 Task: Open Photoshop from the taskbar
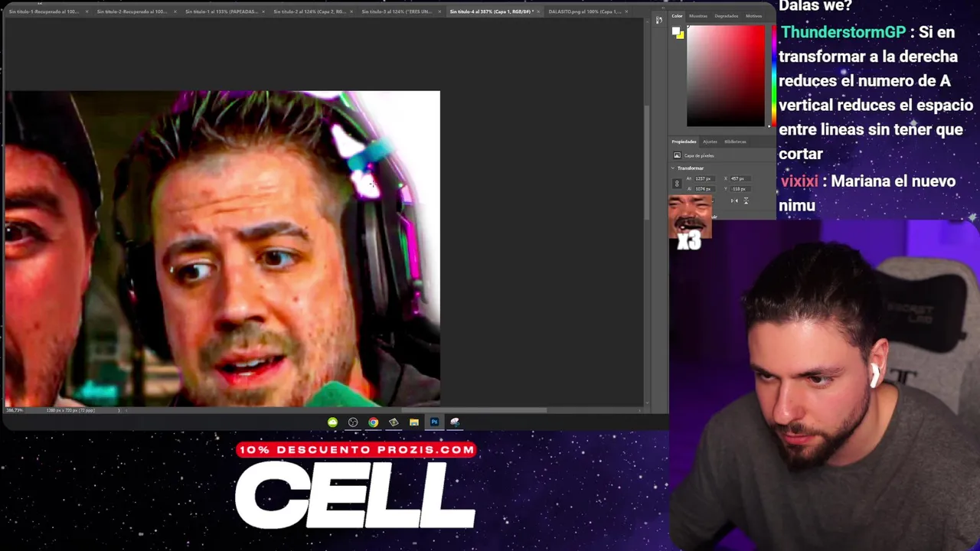pyautogui.click(x=434, y=422)
